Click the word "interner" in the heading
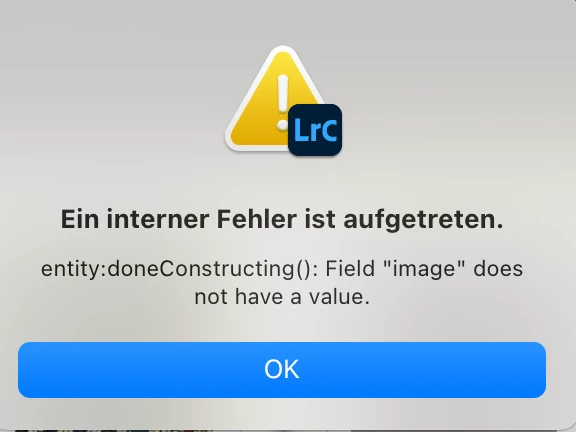Screen dimensions: 576x432 (x=158, y=219)
